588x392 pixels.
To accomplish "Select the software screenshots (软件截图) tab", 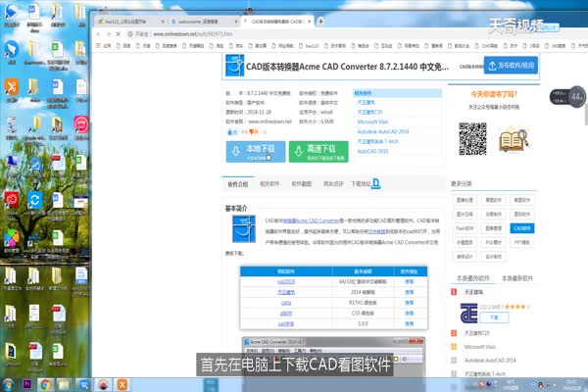I will [302, 184].
